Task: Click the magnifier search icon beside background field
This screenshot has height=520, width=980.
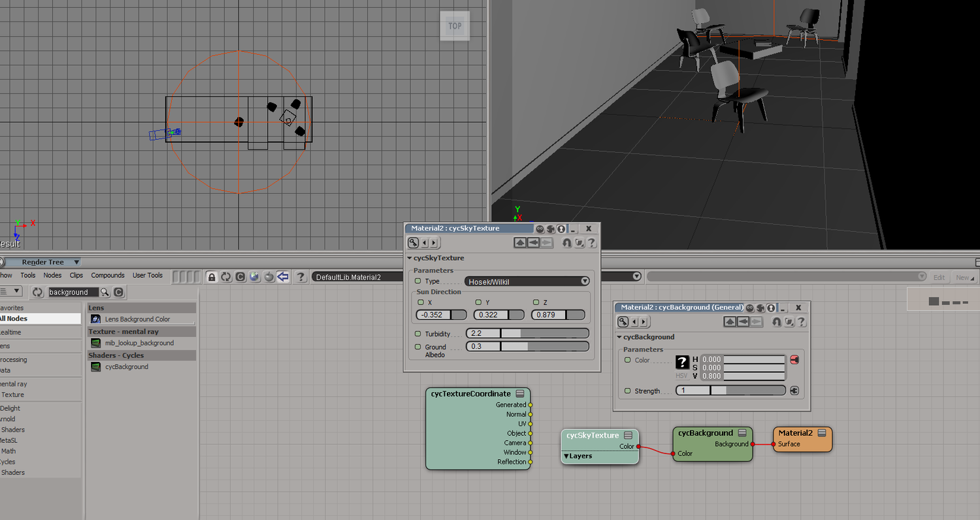Action: point(105,292)
